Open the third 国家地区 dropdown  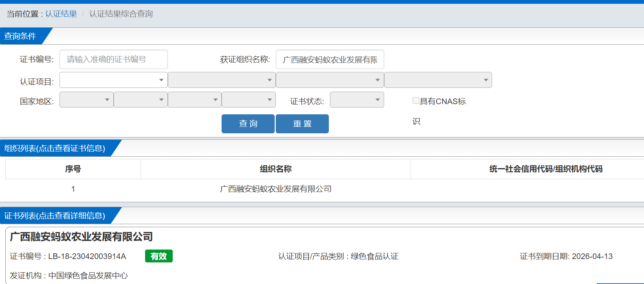195,100
